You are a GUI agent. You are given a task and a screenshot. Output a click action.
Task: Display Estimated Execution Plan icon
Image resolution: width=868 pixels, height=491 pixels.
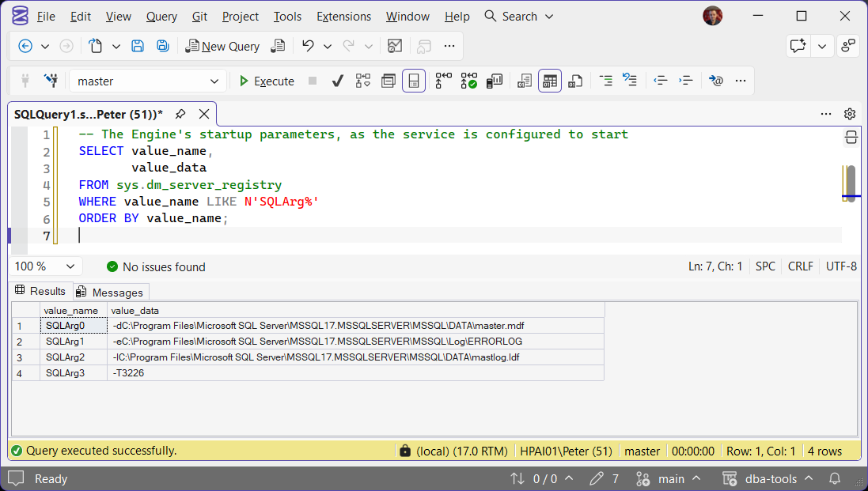(363, 81)
